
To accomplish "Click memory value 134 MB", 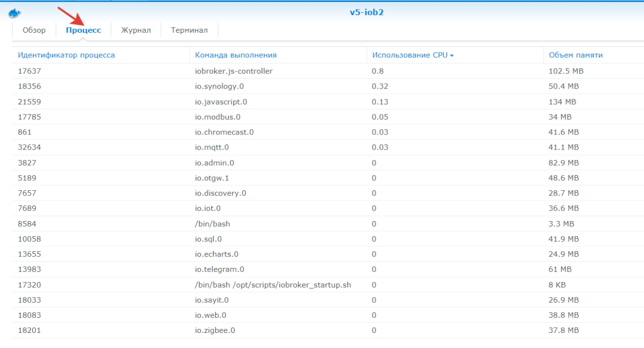I will coord(562,102).
